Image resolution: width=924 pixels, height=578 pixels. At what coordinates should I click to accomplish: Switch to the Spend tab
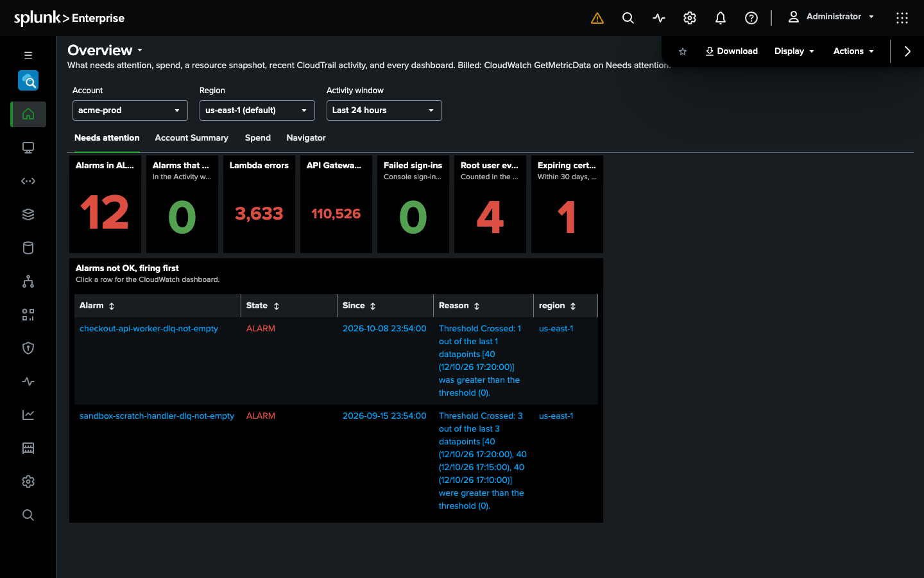[x=258, y=138]
